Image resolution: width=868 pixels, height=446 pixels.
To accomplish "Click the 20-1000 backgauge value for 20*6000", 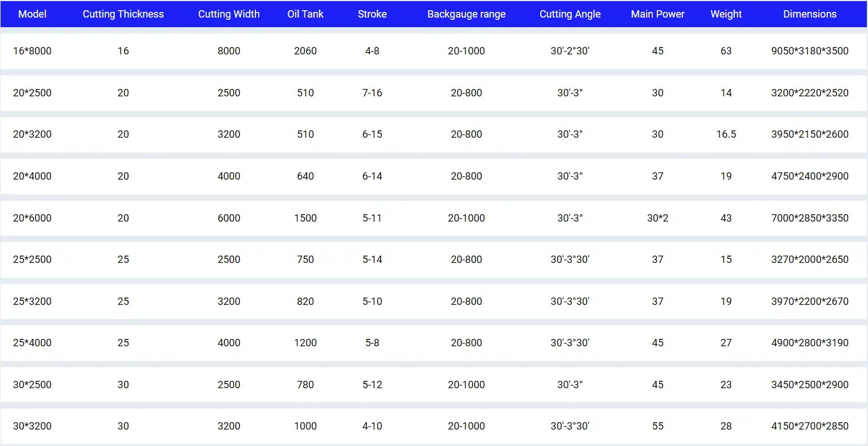I will (x=467, y=218).
